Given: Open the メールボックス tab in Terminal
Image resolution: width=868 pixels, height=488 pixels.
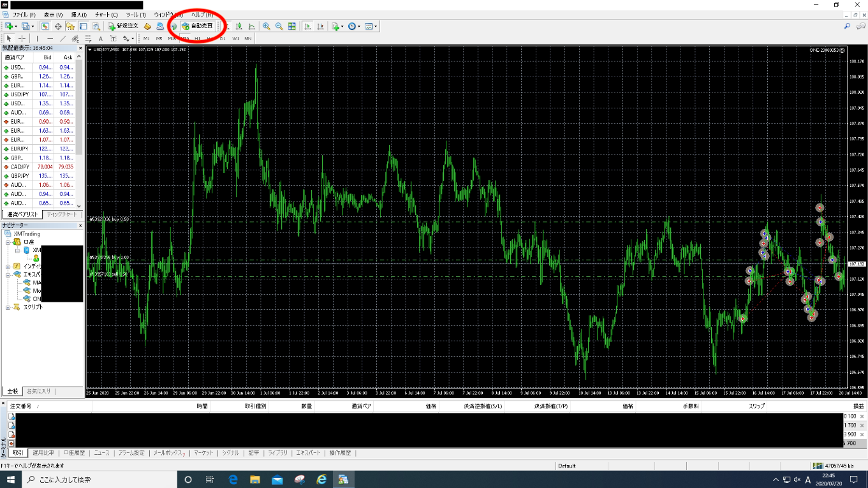Looking at the screenshot, I should click(x=168, y=453).
